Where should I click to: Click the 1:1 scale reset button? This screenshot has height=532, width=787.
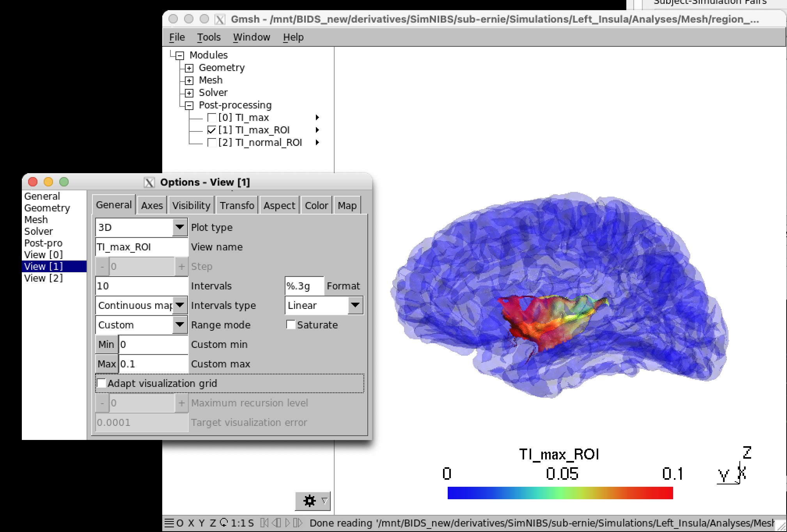click(238, 523)
